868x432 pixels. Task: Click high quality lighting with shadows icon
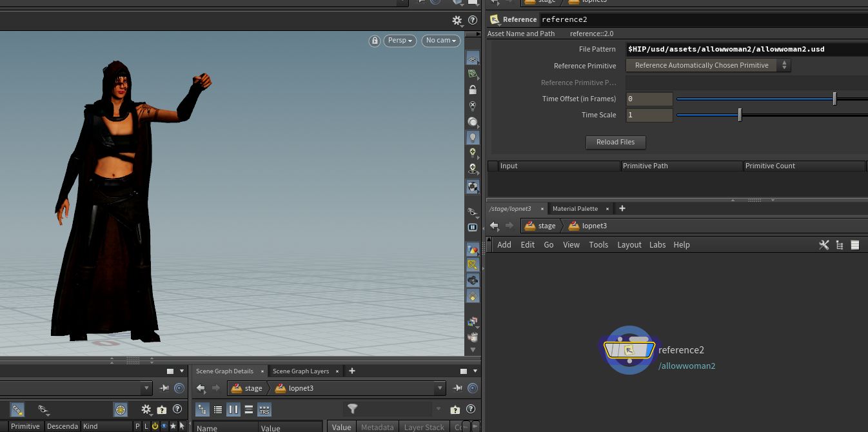[x=473, y=169]
